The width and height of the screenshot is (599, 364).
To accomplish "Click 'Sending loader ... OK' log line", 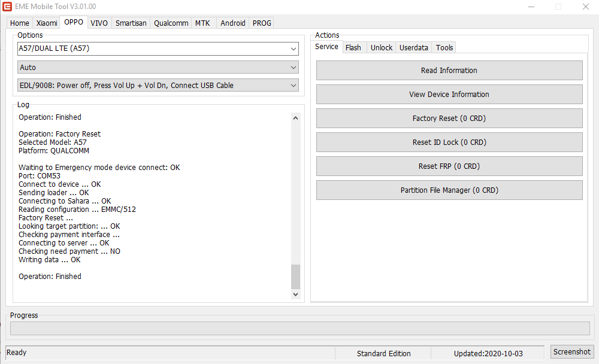I will tap(54, 193).
